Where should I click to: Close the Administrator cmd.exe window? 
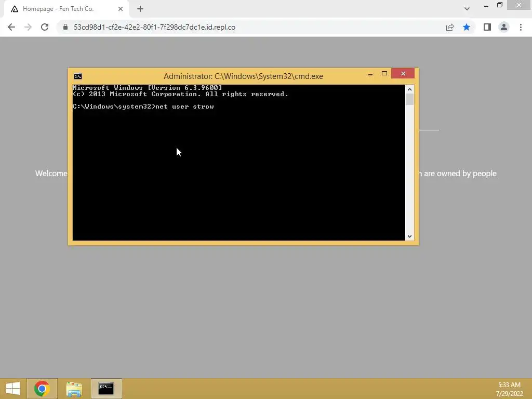tap(403, 73)
